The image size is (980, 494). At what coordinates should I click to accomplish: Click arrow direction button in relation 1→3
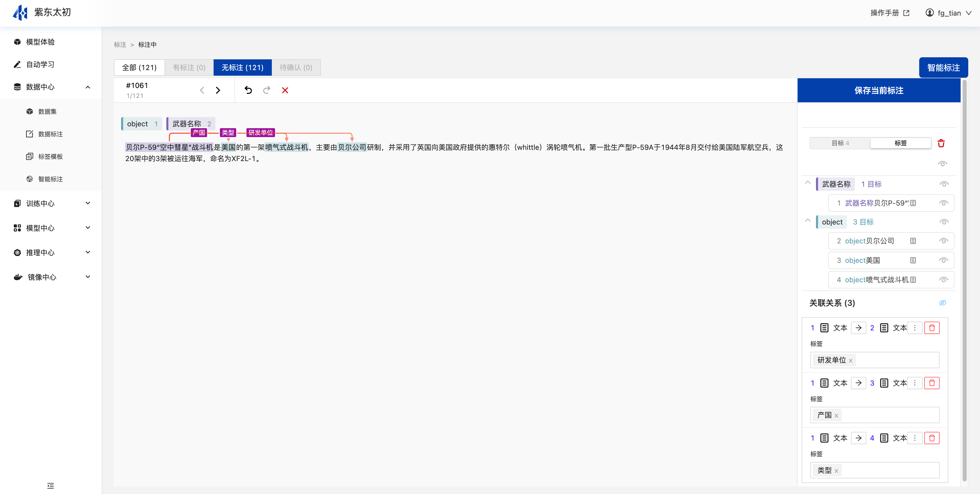859,383
